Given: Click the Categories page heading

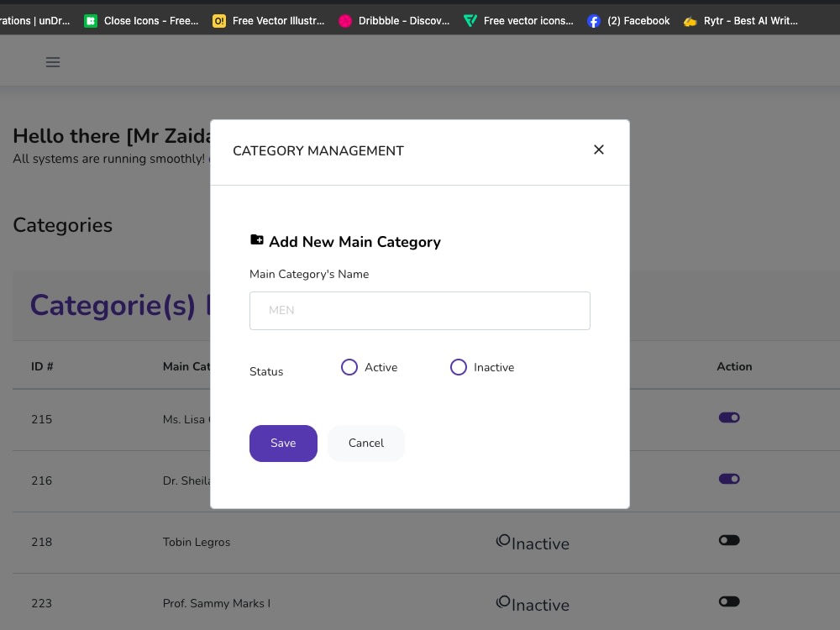Looking at the screenshot, I should [x=63, y=225].
